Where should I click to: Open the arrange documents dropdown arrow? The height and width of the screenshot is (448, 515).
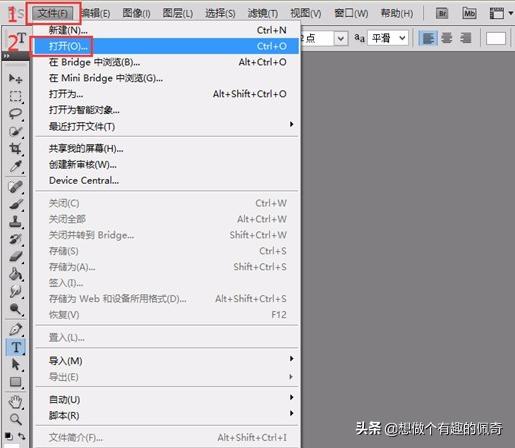click(x=510, y=13)
